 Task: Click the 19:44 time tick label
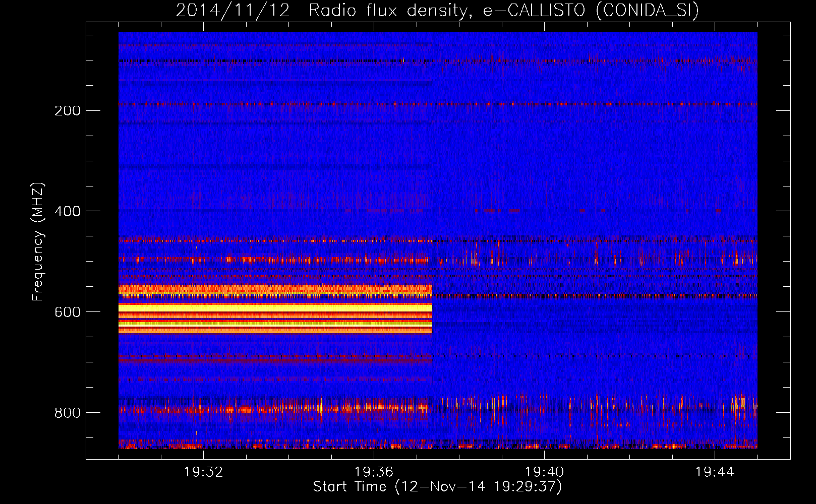click(715, 472)
